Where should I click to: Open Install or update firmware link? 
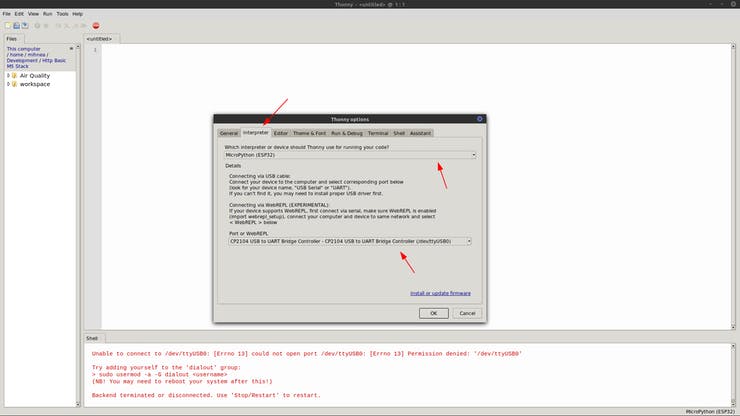pos(440,293)
